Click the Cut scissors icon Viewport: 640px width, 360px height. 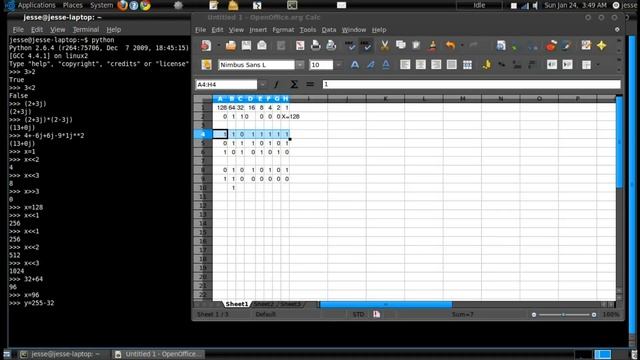[384, 45]
